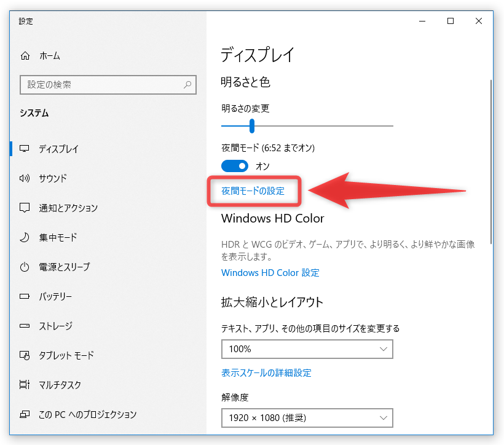Click the 明るさの変更 brightness slider handle
The image size is (504, 445).
pos(252,126)
